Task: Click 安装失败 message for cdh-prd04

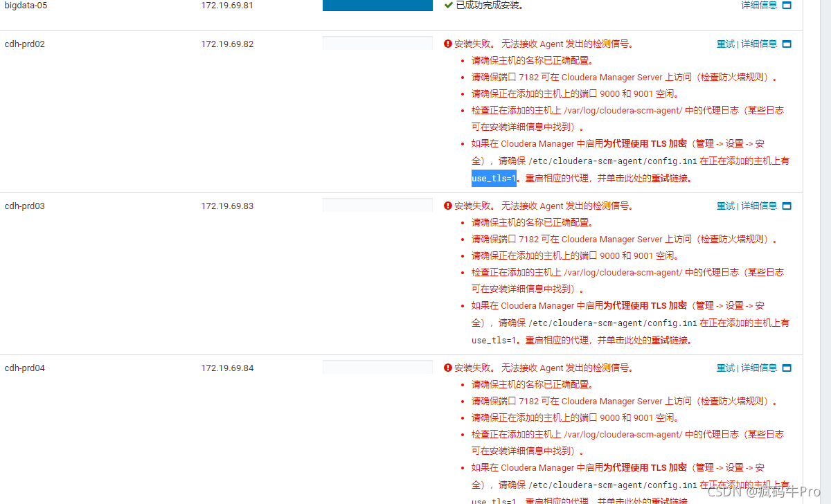Action: (544, 368)
